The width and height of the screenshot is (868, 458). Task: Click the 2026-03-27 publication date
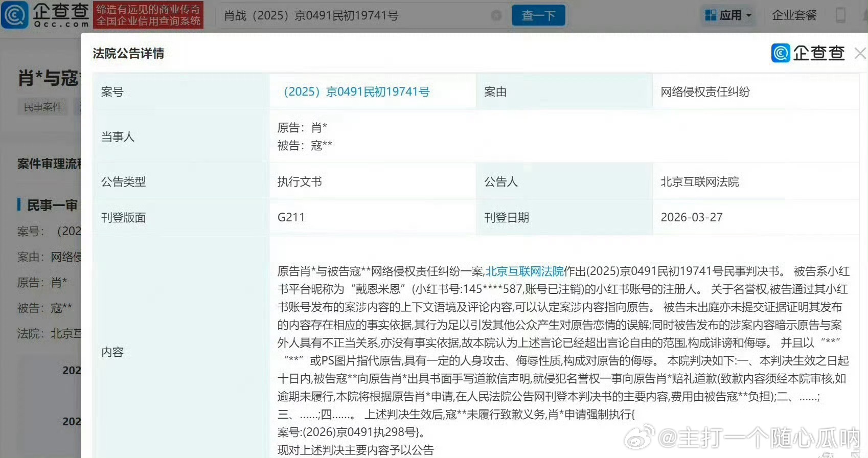click(x=691, y=217)
